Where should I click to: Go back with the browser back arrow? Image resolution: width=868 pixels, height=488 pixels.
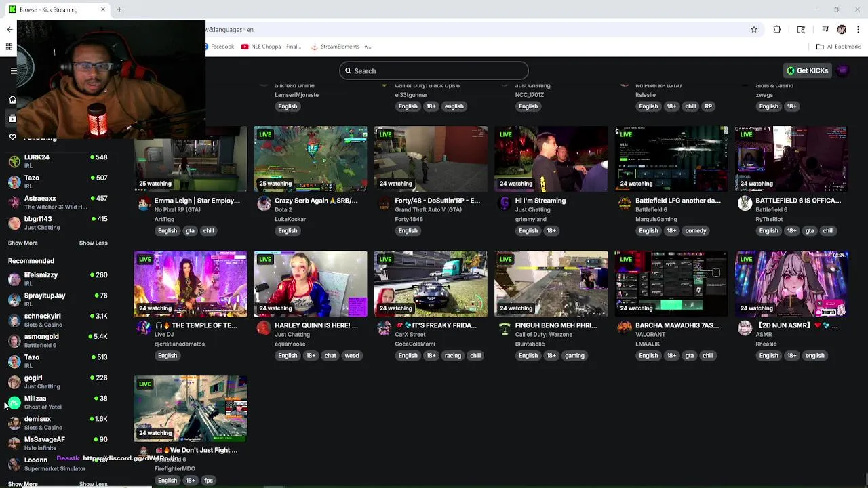(x=9, y=29)
